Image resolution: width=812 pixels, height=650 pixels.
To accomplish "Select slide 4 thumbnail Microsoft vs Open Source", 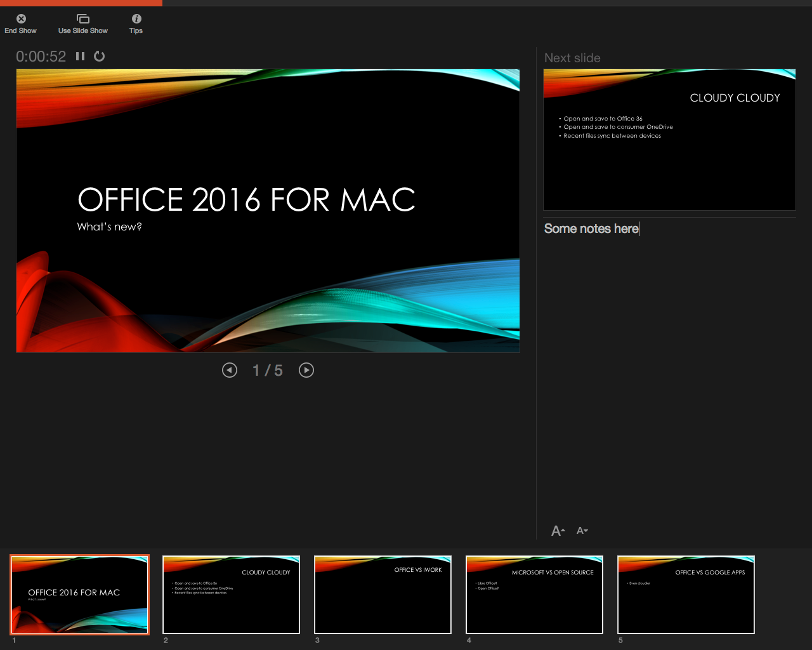I will coord(534,595).
